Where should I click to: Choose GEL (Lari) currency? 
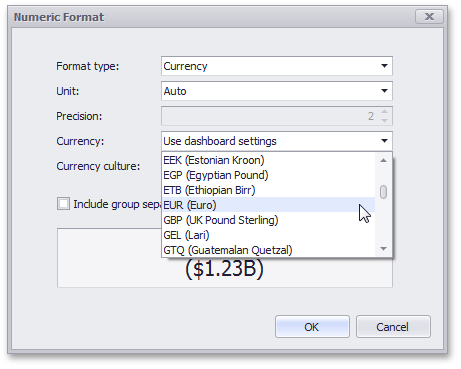[268, 235]
